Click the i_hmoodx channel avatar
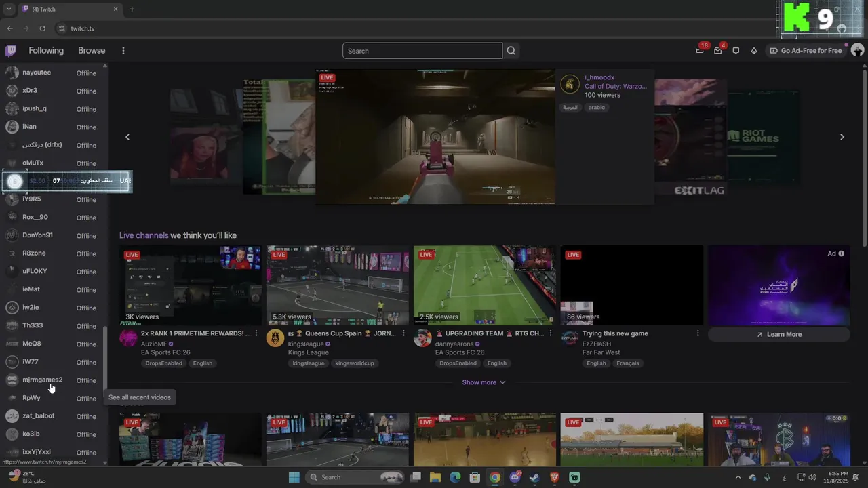 click(x=570, y=84)
